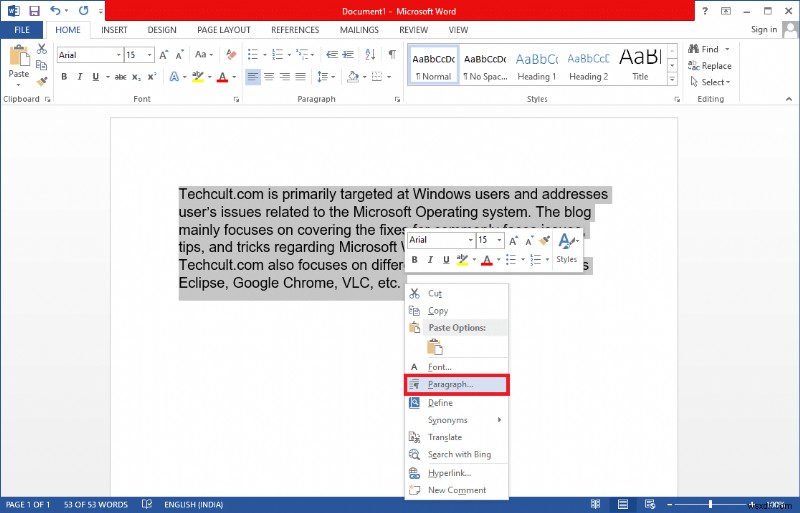Click Search with Bing in context menu
Image resolution: width=800 pixels, height=513 pixels.
tap(459, 455)
